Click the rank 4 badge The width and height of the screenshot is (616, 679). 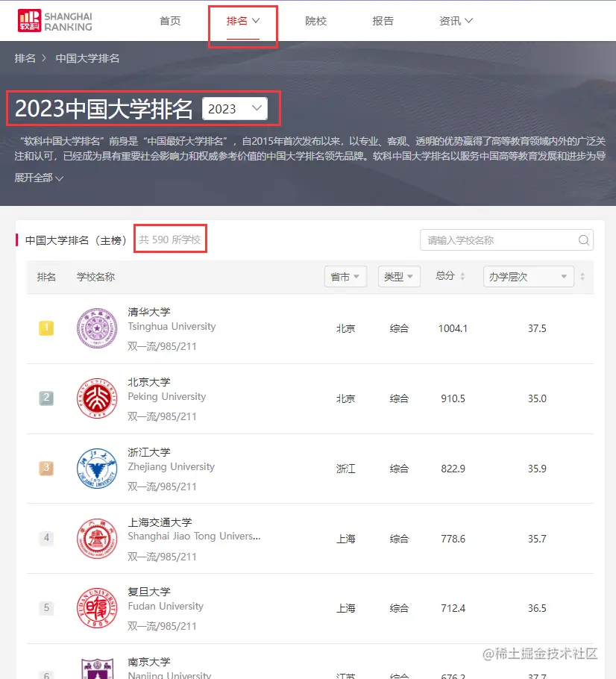pyautogui.click(x=46, y=538)
